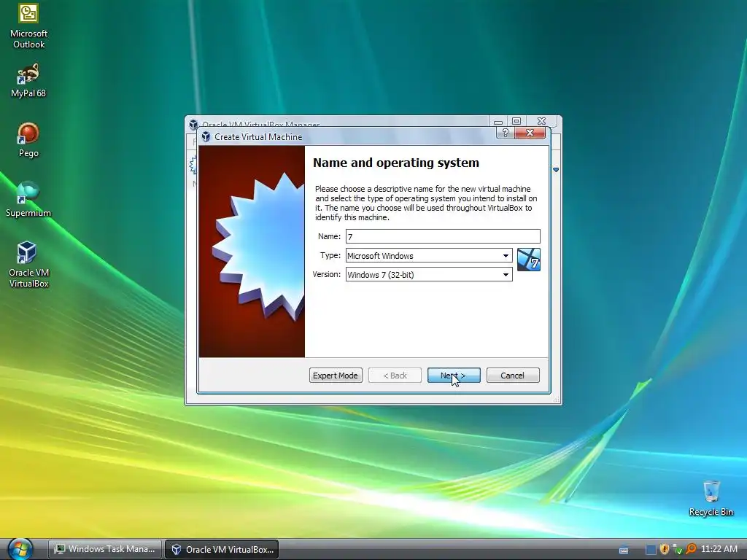Viewport: 747px width, 560px height.
Task: Open the MyPal 68 desktop shortcut
Action: 28,80
